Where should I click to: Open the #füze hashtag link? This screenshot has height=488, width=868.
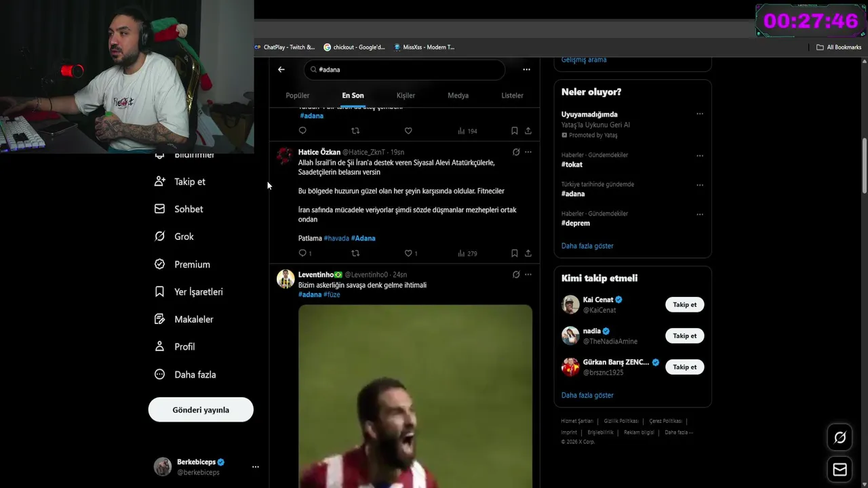[x=332, y=295]
